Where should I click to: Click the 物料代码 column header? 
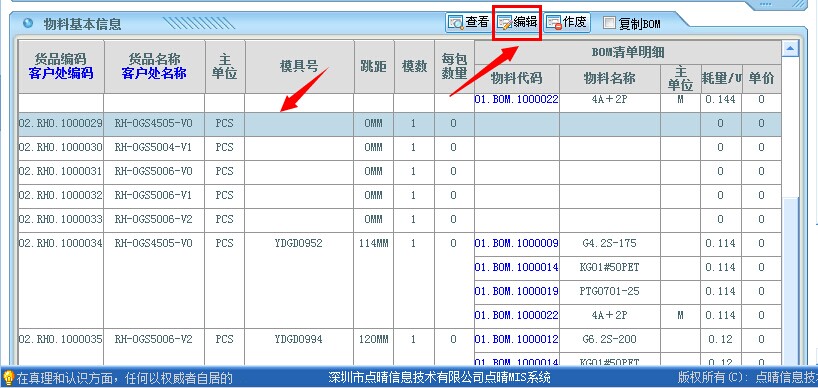click(516, 79)
